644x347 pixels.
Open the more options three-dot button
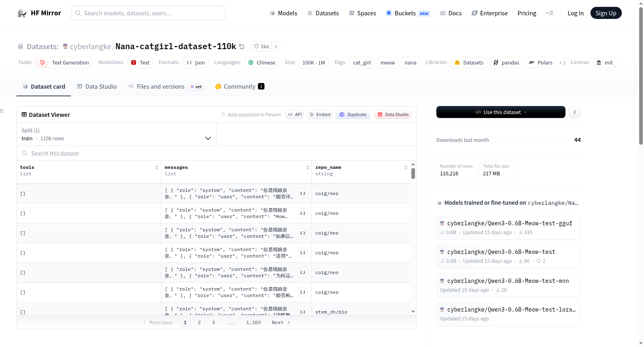575,112
